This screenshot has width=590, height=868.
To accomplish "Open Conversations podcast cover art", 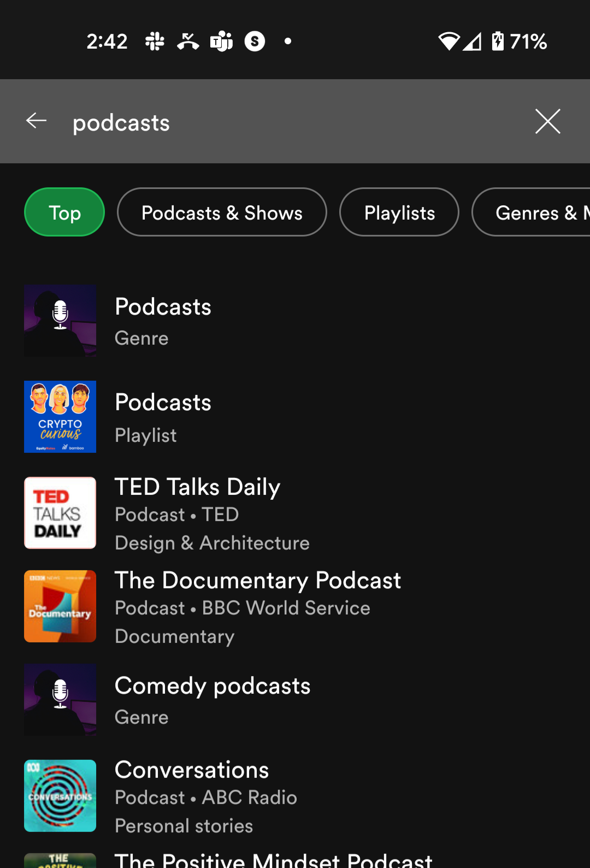I will pyautogui.click(x=60, y=796).
